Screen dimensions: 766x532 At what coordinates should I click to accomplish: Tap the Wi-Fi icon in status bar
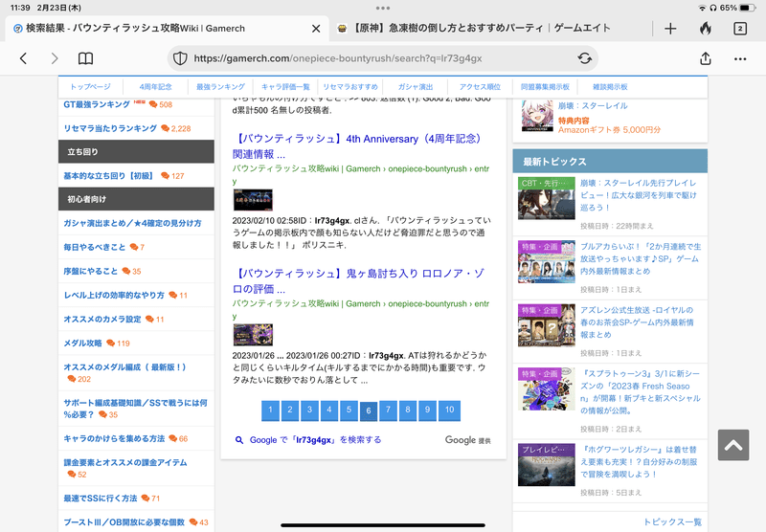tap(702, 8)
